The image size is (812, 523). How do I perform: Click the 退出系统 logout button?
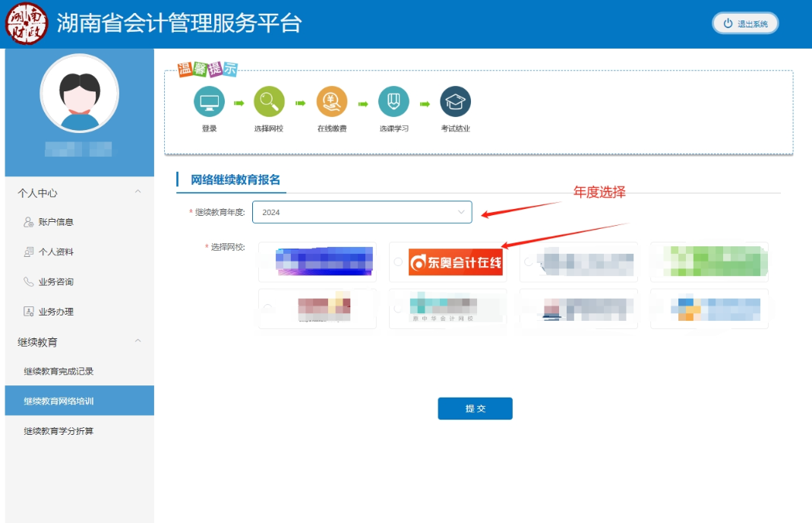pyautogui.click(x=745, y=23)
